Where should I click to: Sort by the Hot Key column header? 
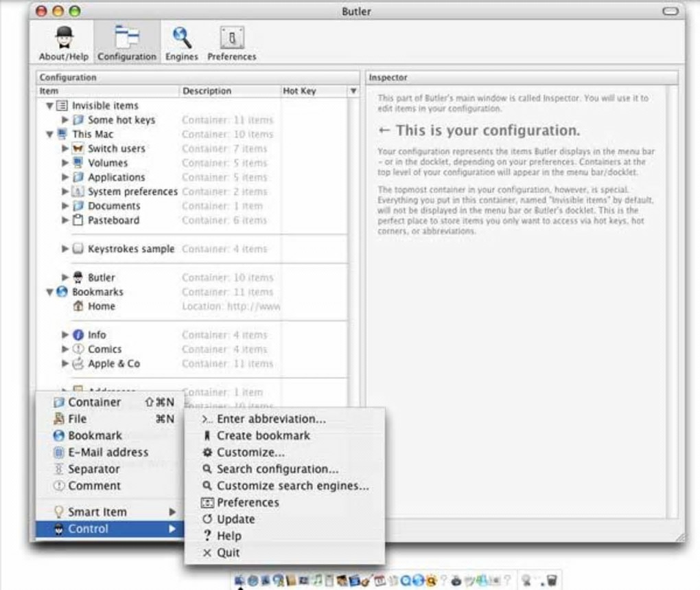314,91
